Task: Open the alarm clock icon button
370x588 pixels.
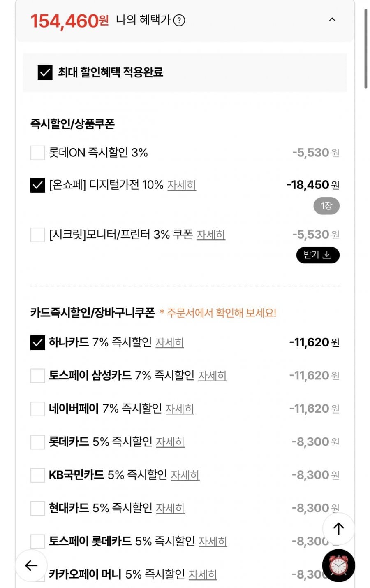Action: [x=338, y=566]
